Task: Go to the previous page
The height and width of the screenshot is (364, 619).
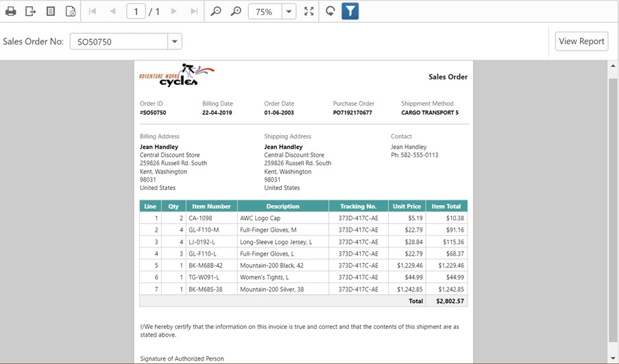Action: (x=112, y=12)
